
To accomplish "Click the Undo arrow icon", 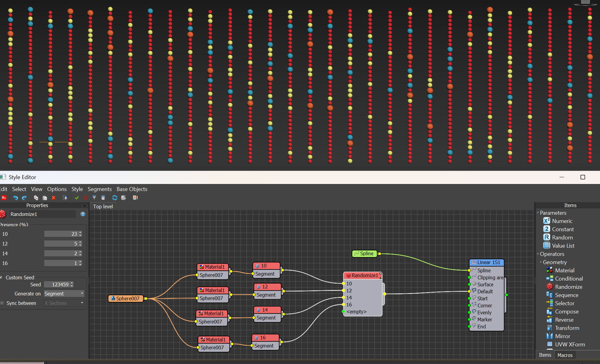I will tap(16, 198).
